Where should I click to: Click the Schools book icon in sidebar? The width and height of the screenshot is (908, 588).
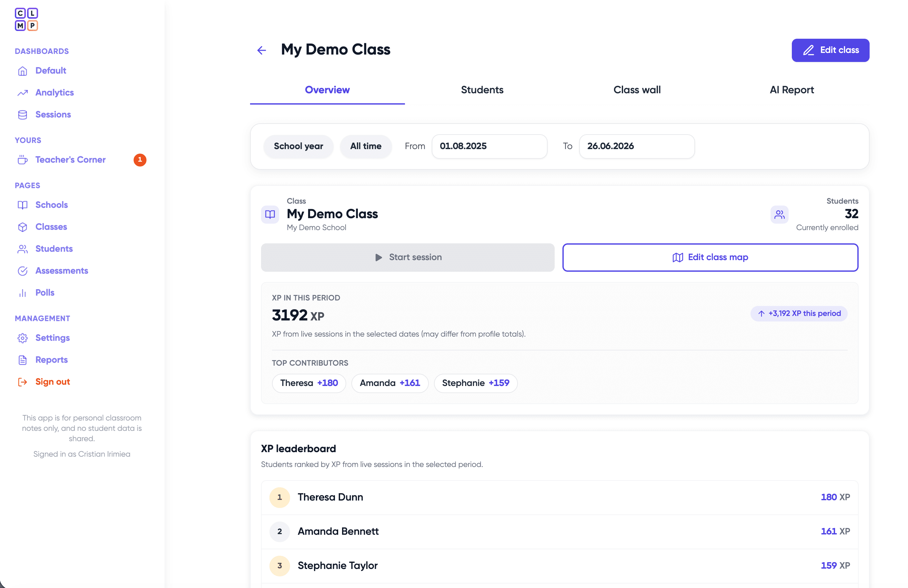pos(23,205)
